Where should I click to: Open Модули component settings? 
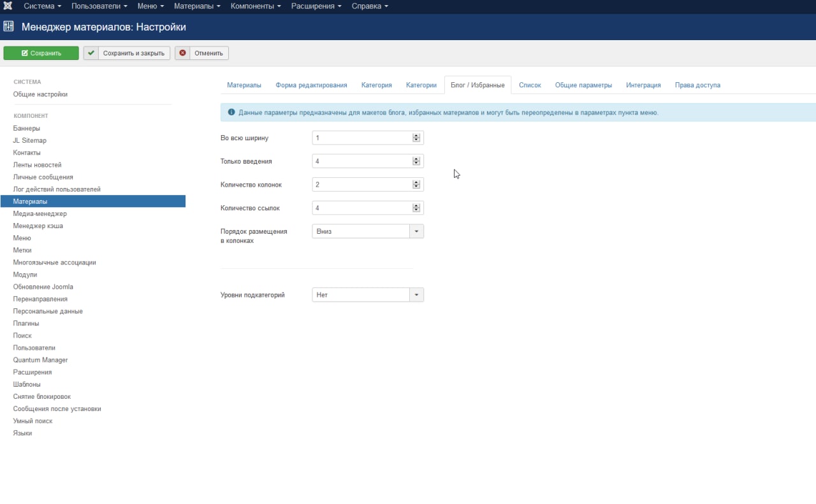tap(25, 275)
